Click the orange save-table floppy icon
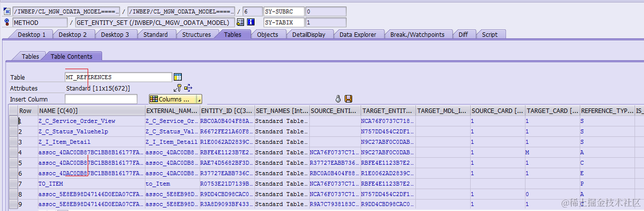The width and height of the screenshot is (644, 211). click(348, 99)
